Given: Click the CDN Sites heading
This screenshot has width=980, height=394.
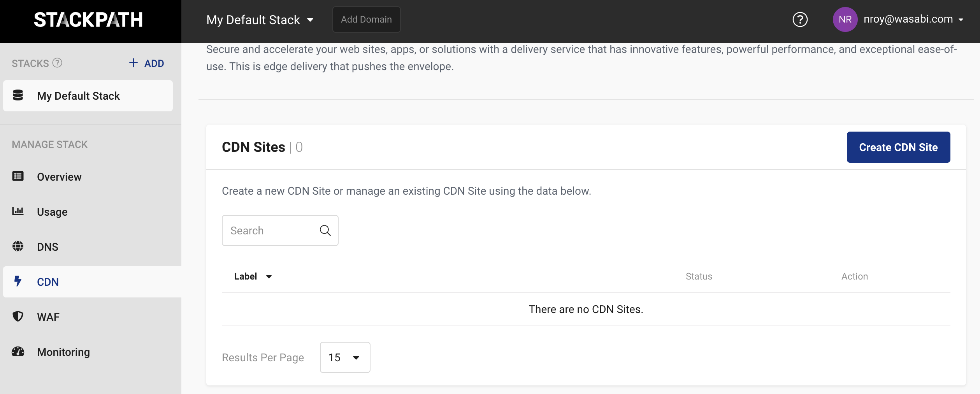Looking at the screenshot, I should click(x=253, y=147).
